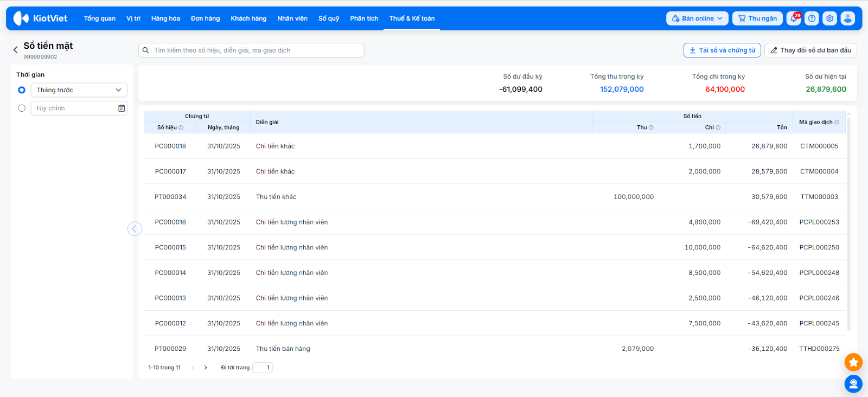Click transaction code PCPL000250
This screenshot has height=397, width=868.
click(819, 247)
